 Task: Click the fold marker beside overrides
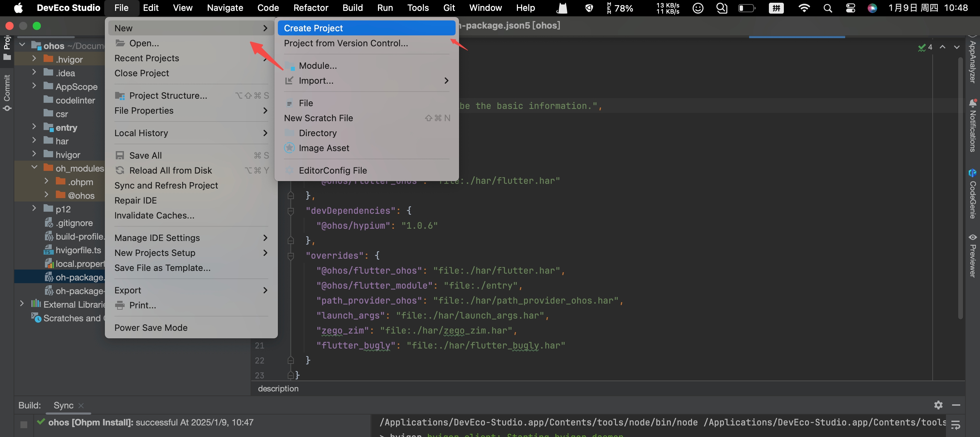point(291,256)
